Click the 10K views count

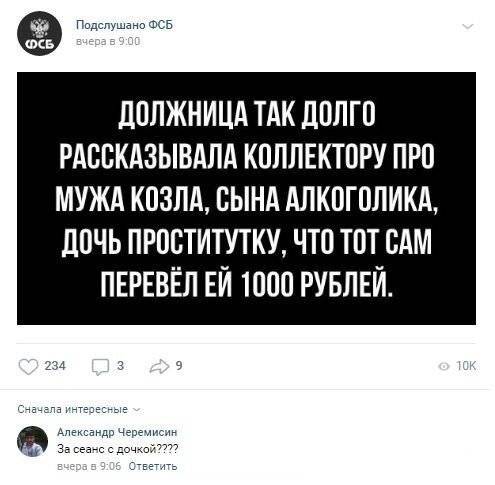466,366
